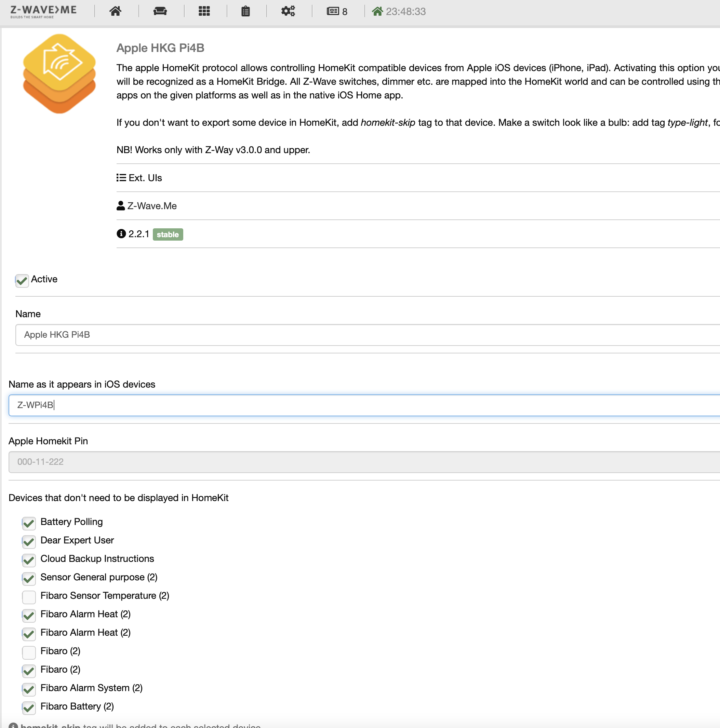Click the info icon next to 2.2.1
The image size is (720, 728).
pyautogui.click(x=121, y=234)
